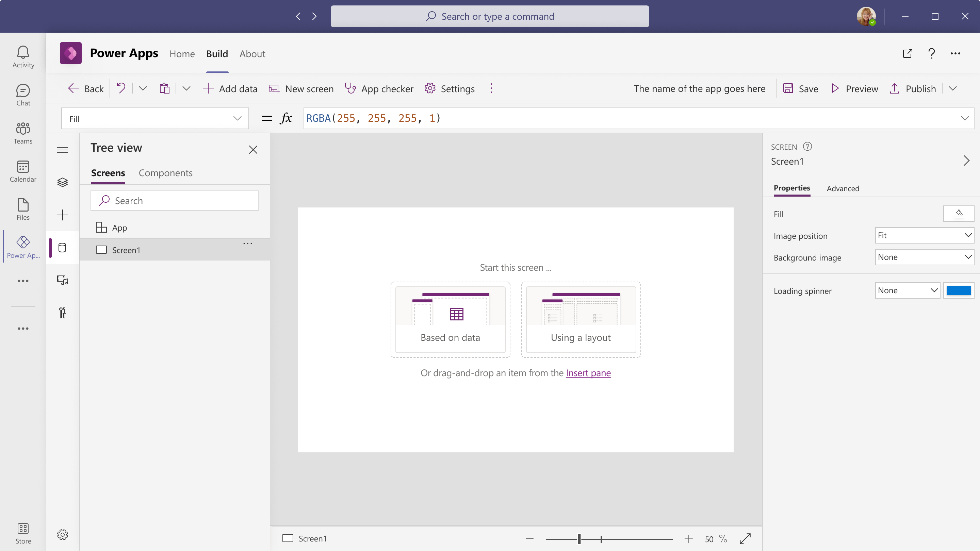
Task: Open the Data pane cylinder icon
Action: click(62, 248)
